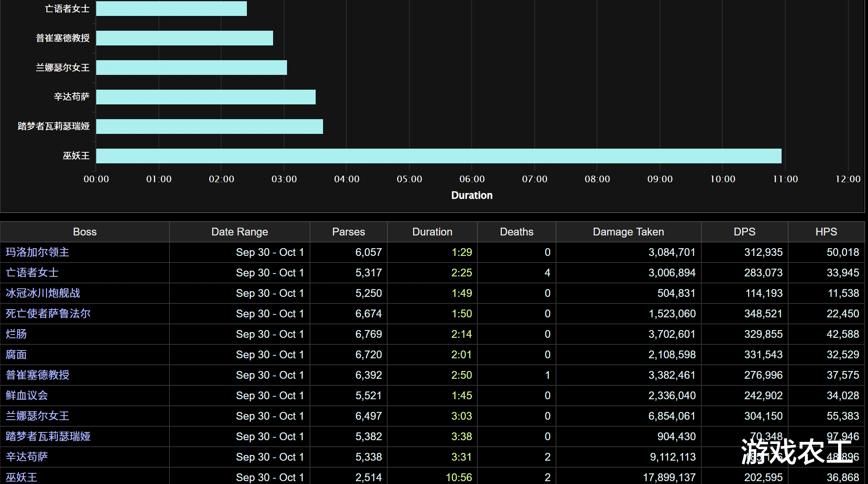Click the 冰冠冰川炮舰战 boss link
Screen dimensions: 868x484
(x=43, y=293)
